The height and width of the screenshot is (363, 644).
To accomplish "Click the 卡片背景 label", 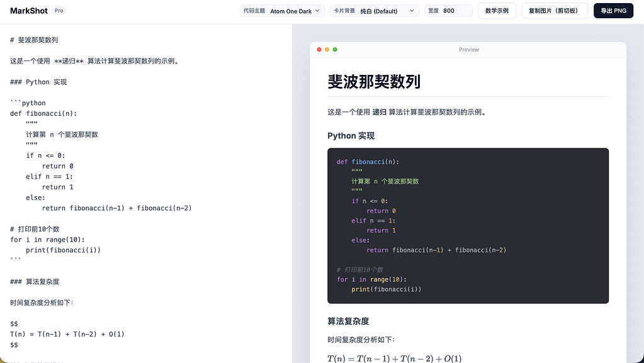I will pos(344,11).
